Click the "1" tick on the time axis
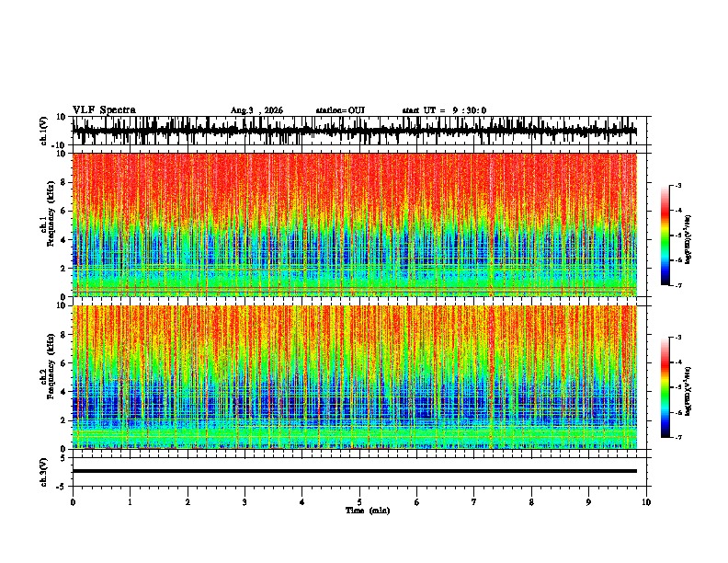The image size is (728, 563). (130, 502)
